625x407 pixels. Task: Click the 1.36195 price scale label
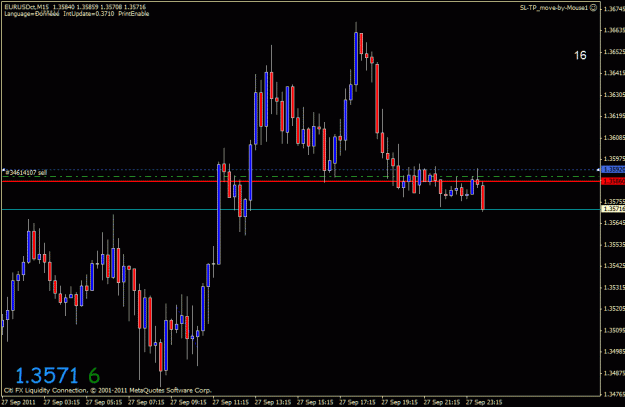click(614, 116)
